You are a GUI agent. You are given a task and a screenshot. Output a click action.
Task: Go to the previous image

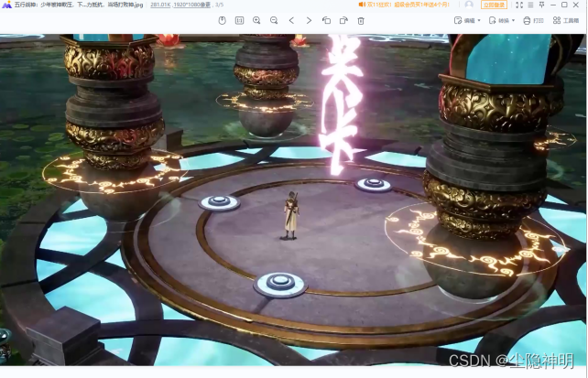pyautogui.click(x=291, y=21)
